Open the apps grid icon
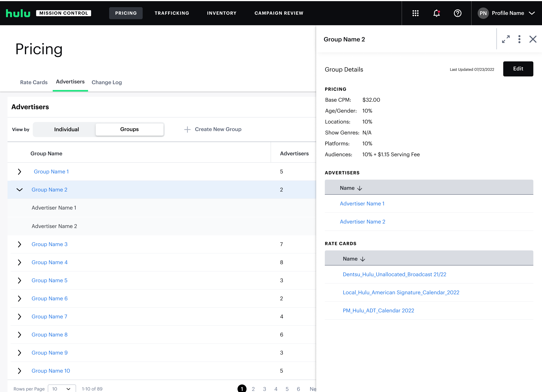The image size is (542, 392). [x=415, y=13]
